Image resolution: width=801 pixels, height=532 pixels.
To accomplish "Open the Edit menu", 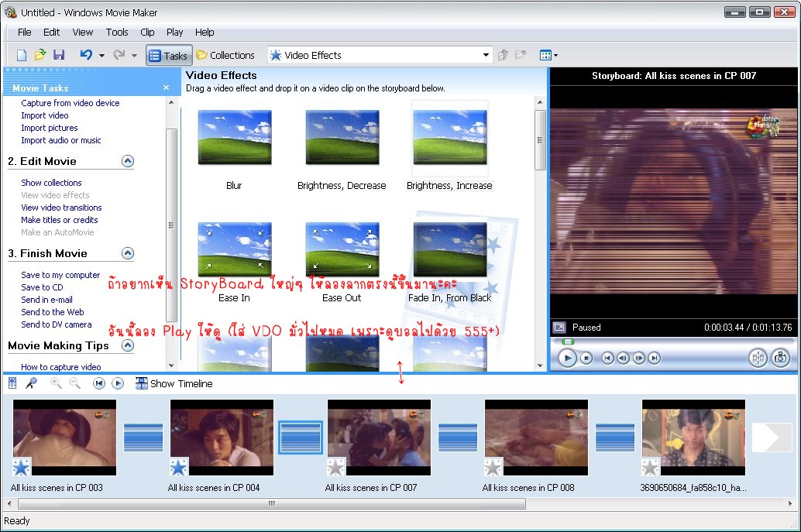I will pyautogui.click(x=52, y=33).
